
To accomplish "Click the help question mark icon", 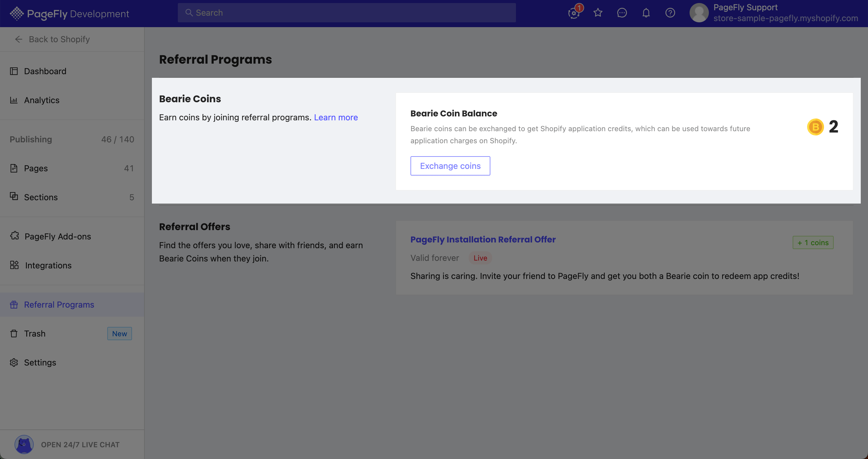I will (670, 13).
